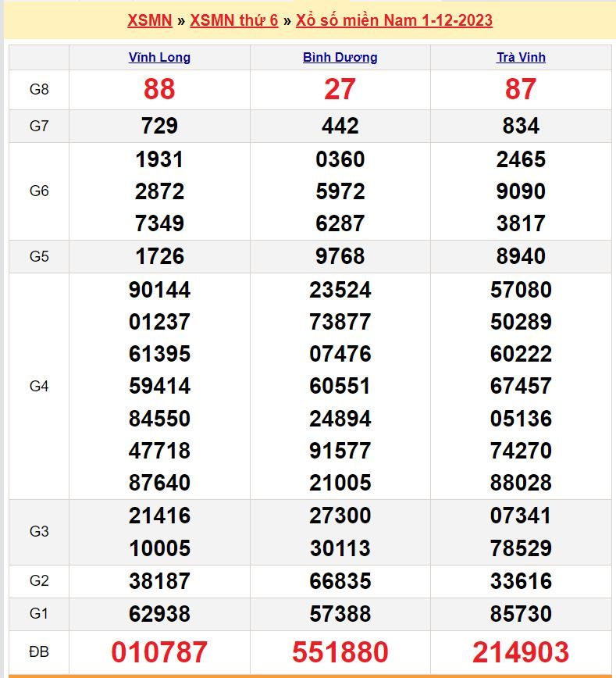Screen dimensions: 616x678
Task: Click G7 result 442
Action: click(340, 126)
